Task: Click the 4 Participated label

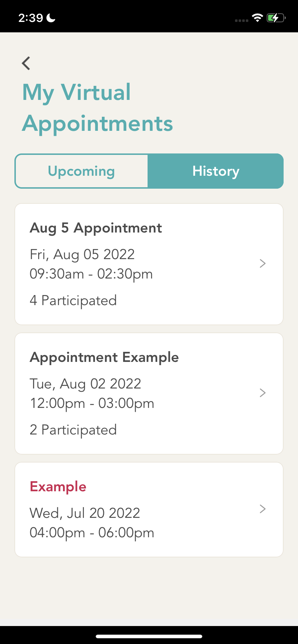Action: click(x=73, y=300)
